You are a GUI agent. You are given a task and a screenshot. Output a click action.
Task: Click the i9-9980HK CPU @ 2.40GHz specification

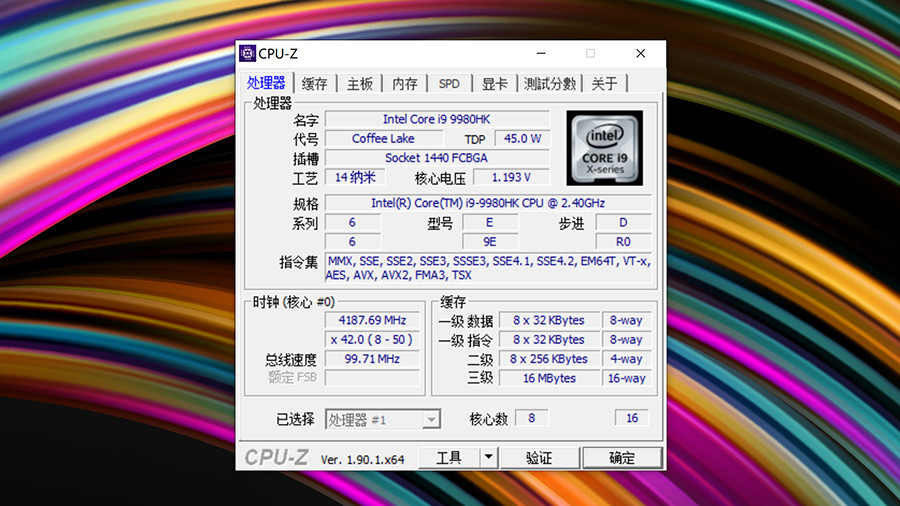488,203
